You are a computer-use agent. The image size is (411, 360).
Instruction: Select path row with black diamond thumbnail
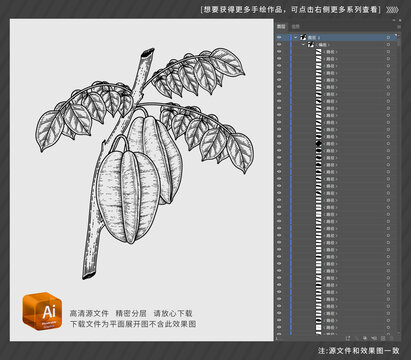336,143
